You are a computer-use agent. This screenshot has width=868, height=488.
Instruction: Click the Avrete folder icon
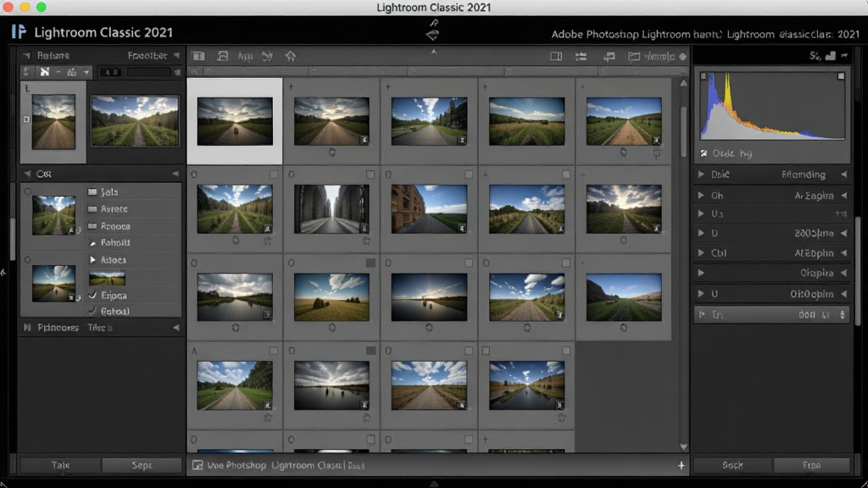pyautogui.click(x=92, y=209)
